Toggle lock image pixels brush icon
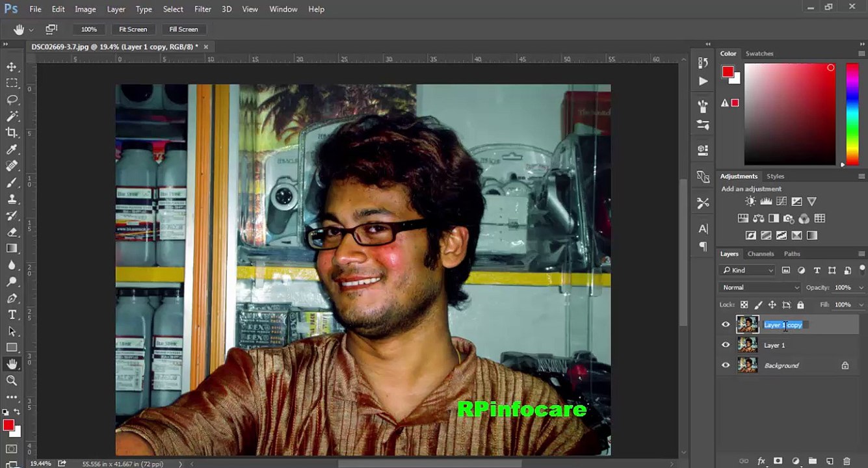This screenshot has width=868, height=468. (758, 305)
